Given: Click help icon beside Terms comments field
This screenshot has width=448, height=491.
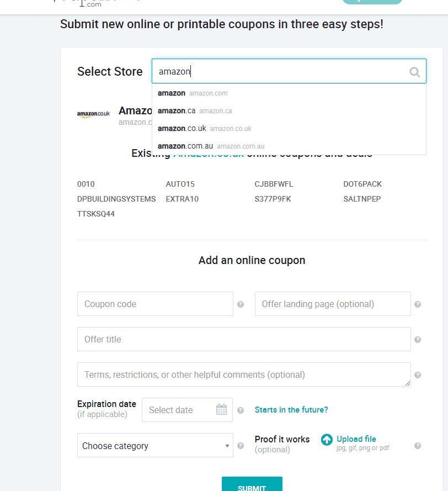Looking at the screenshot, I should pyautogui.click(x=418, y=375).
